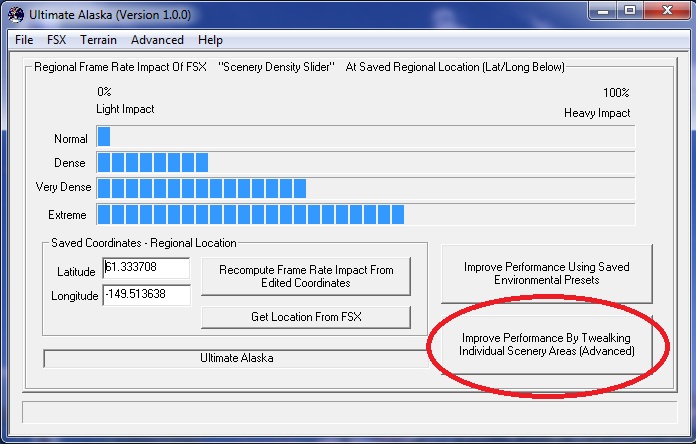Click the Ultimate Alaska title bar app icon
The width and height of the screenshot is (696, 444).
[16, 14]
